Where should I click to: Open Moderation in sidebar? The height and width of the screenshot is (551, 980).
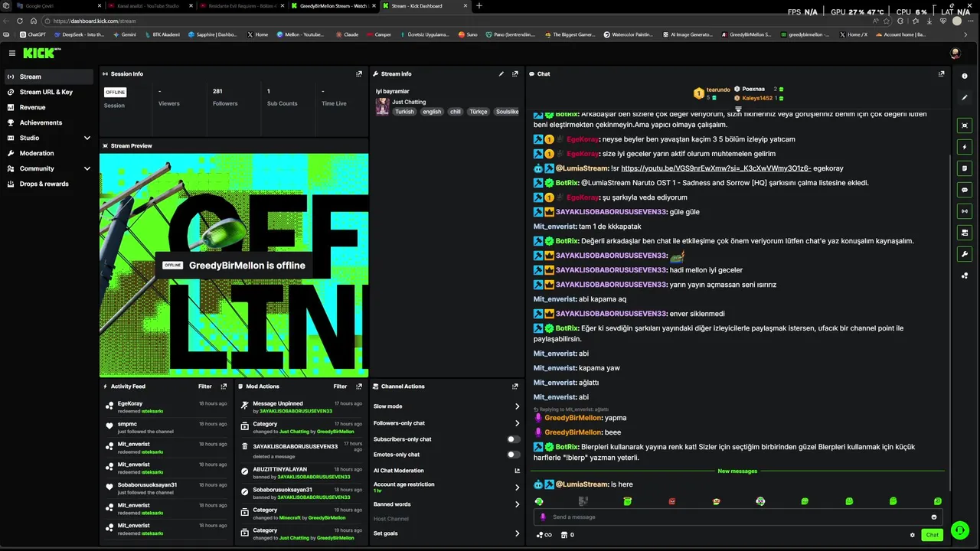47,153
